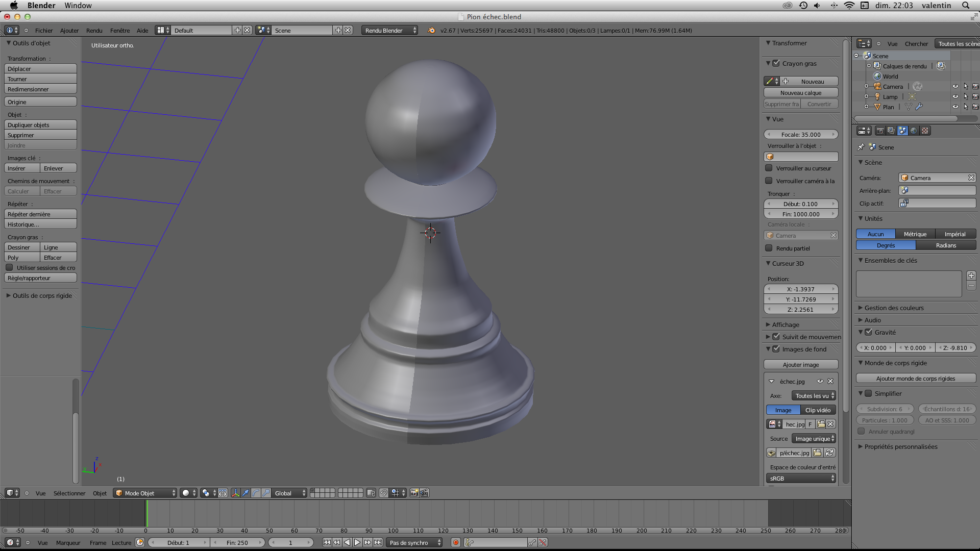This screenshot has width=980, height=551.
Task: Open the Mode Objet dropdown
Action: [145, 493]
